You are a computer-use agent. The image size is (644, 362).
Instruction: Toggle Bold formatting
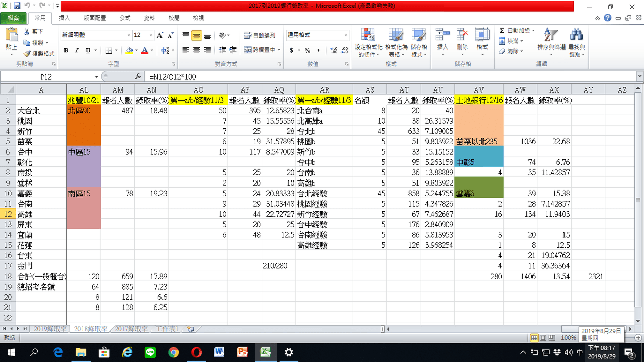(x=66, y=50)
